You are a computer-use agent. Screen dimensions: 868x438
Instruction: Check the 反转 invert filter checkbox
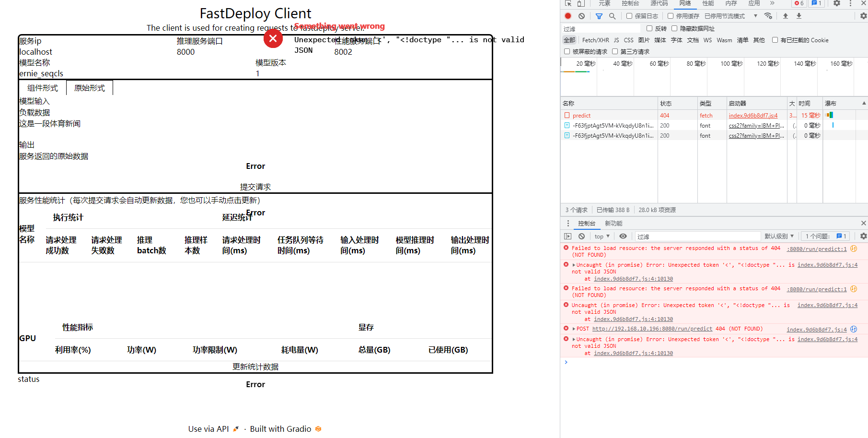649,28
